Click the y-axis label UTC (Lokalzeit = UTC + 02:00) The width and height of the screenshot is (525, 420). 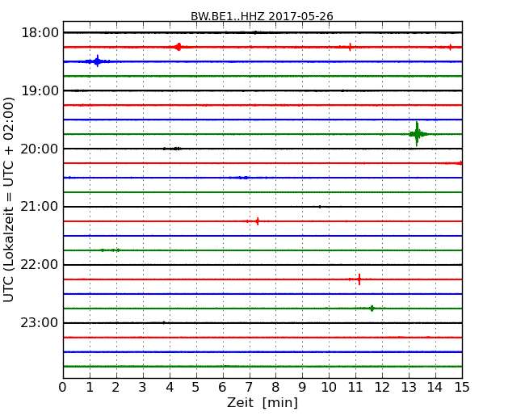pyautogui.click(x=9, y=199)
